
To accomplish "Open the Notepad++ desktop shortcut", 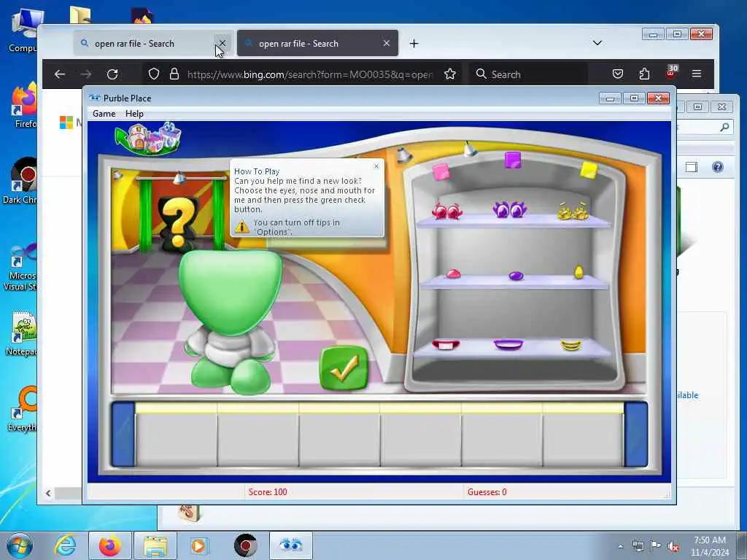I will 21,333.
